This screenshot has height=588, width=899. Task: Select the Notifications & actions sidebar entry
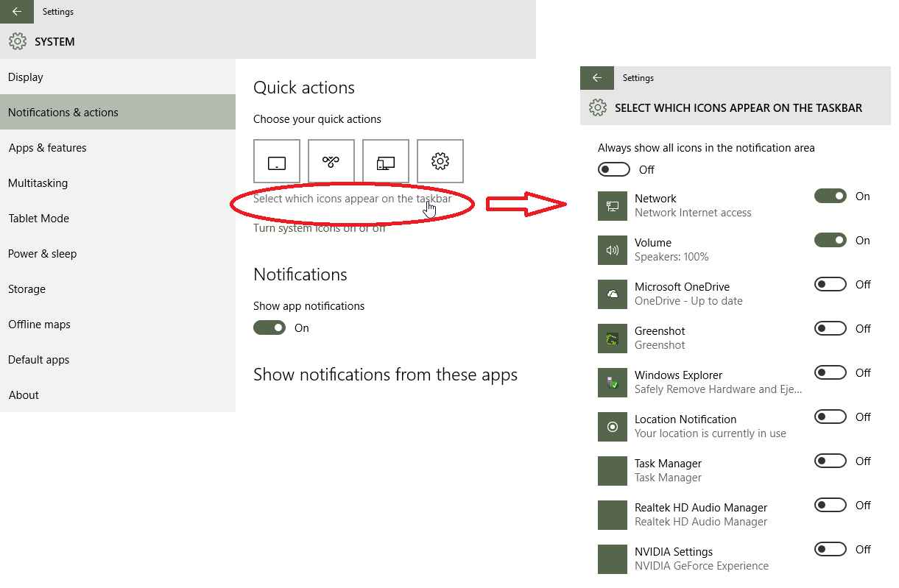click(x=63, y=112)
